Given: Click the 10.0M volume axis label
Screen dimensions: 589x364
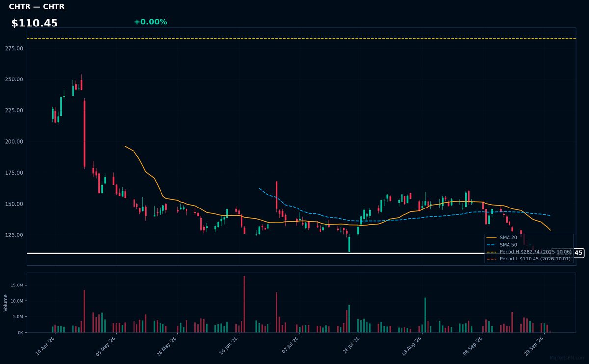Looking at the screenshot, I should pos(16,301).
